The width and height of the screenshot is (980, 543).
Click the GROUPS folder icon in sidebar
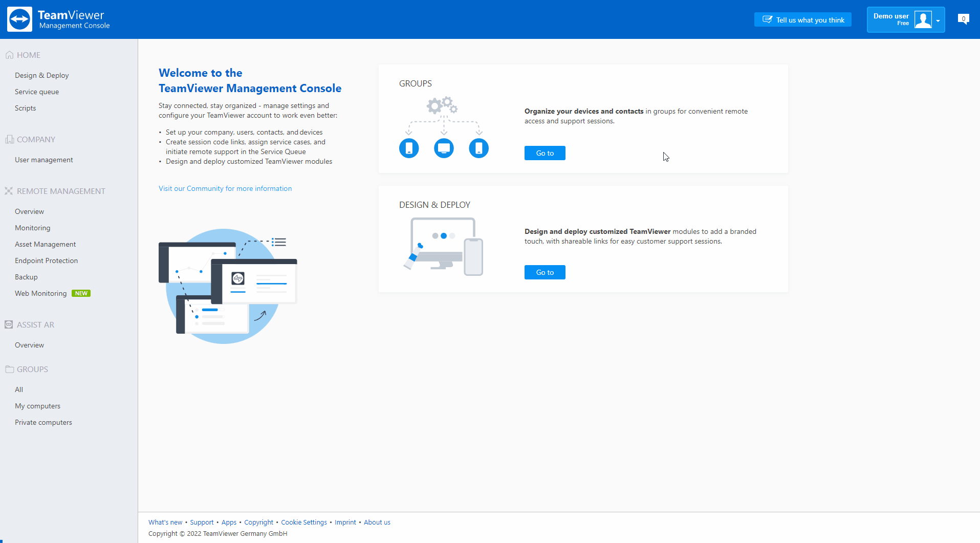(9, 369)
